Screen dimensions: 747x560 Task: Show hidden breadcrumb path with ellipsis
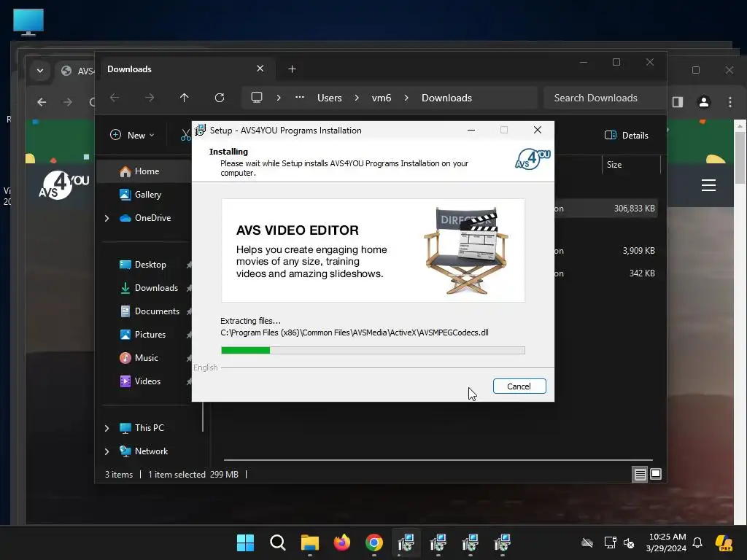tap(300, 97)
